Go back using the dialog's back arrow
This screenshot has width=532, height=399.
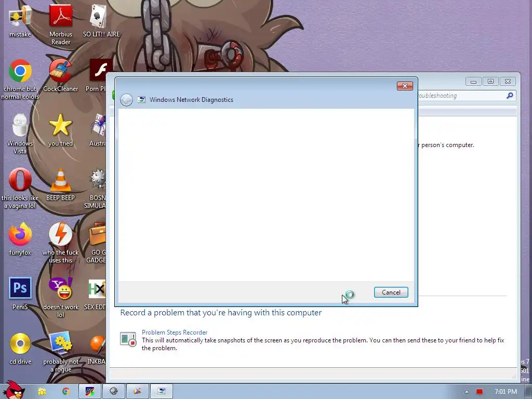tap(126, 100)
